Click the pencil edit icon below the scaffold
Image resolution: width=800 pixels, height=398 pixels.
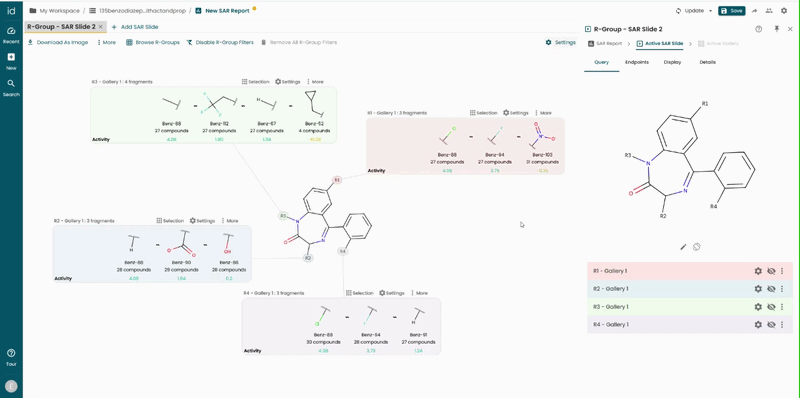coord(683,247)
